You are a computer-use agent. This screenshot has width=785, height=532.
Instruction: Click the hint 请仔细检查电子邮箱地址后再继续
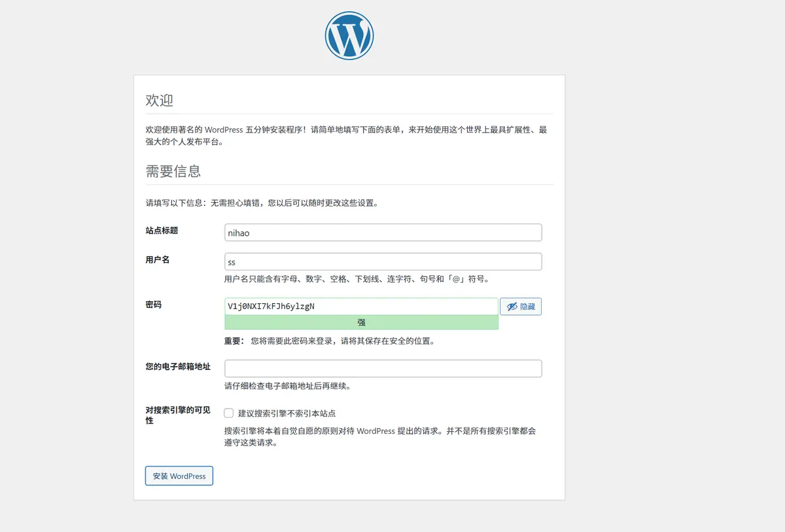(x=288, y=386)
